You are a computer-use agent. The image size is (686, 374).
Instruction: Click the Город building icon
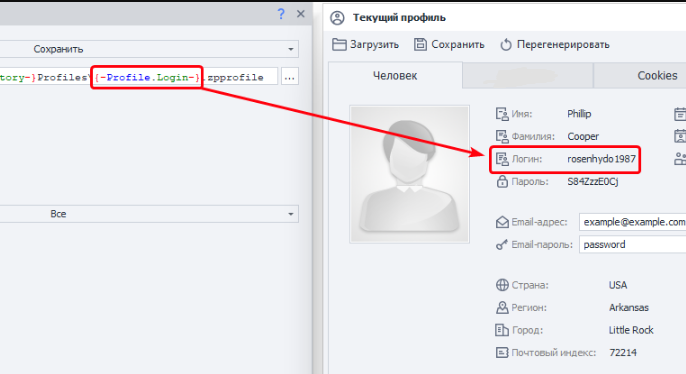click(502, 330)
